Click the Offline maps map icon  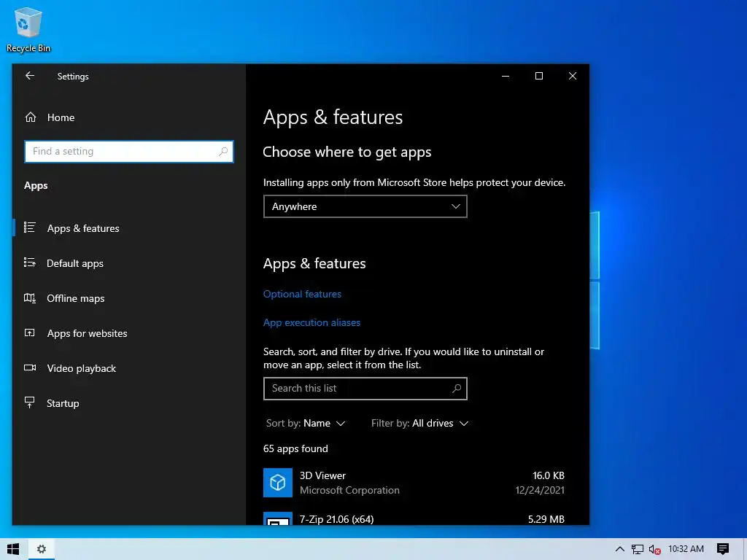coord(29,298)
